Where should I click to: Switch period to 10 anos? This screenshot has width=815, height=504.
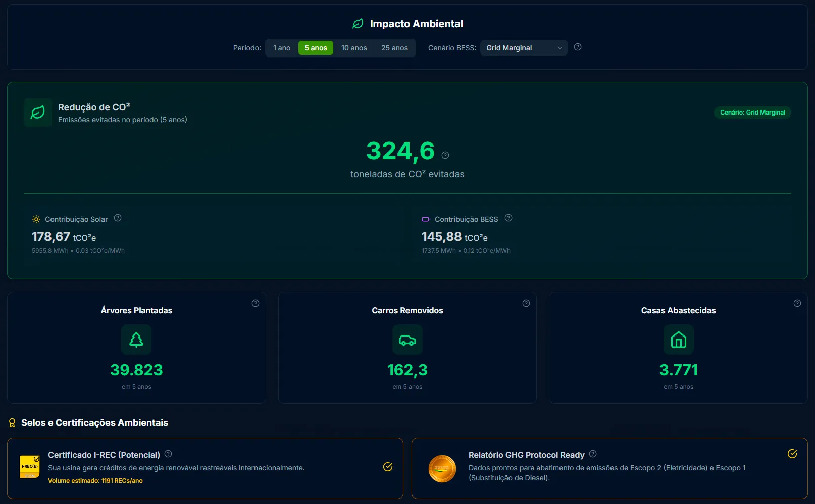(354, 48)
